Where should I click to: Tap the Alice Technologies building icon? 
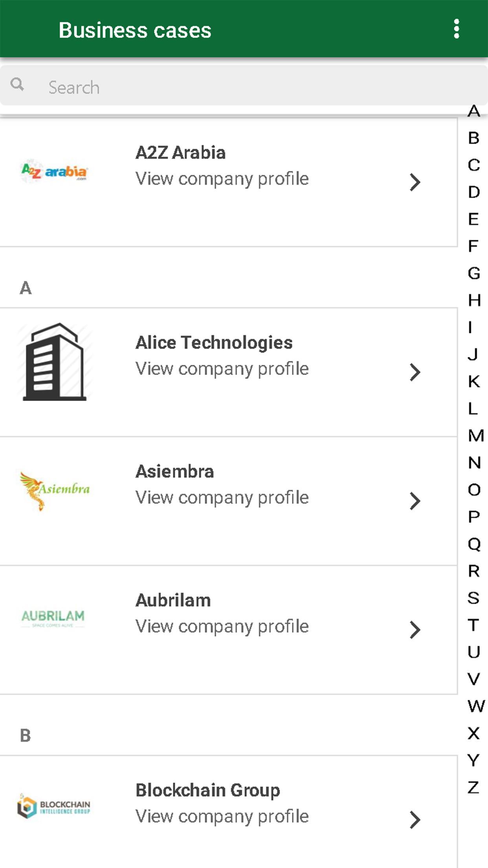click(x=55, y=362)
